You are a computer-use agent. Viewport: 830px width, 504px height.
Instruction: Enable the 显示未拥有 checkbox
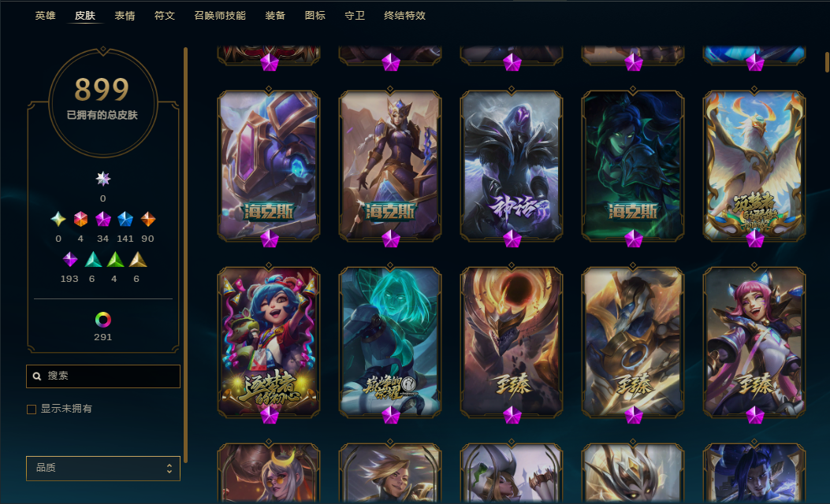tap(32, 409)
